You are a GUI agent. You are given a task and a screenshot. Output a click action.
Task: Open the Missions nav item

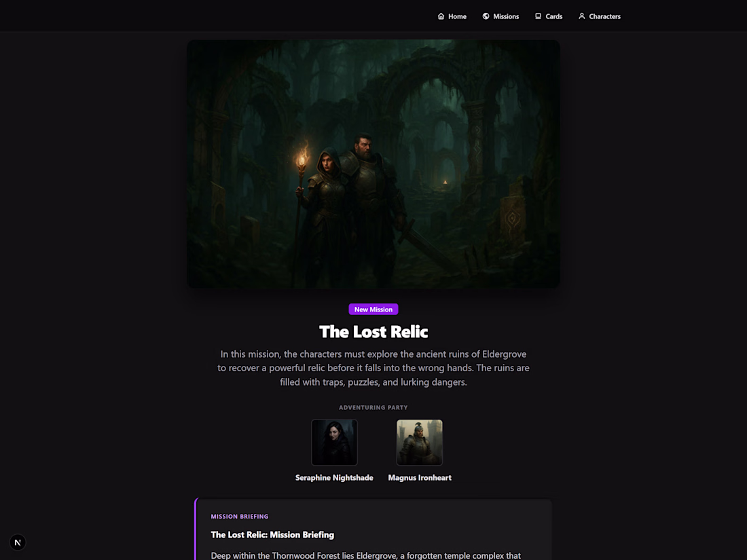(500, 16)
